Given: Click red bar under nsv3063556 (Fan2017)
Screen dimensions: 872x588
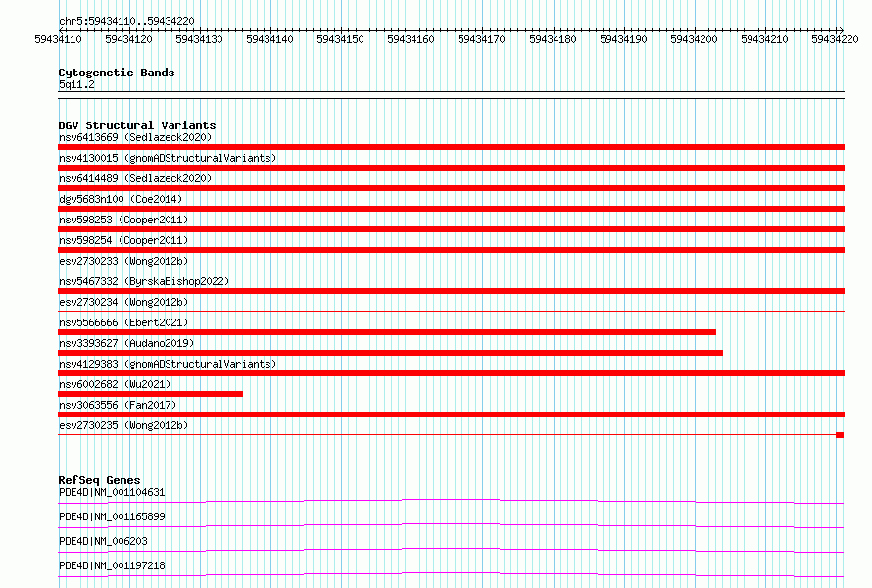Looking at the screenshot, I should pos(451,415).
